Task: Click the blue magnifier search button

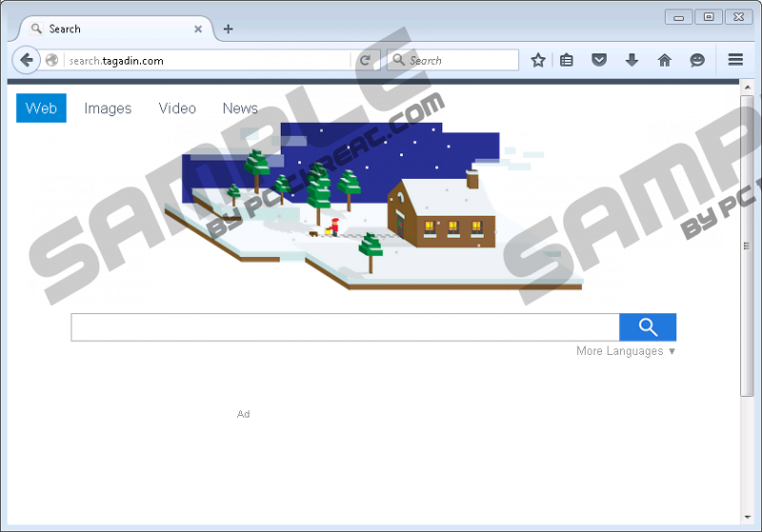Action: [x=648, y=327]
